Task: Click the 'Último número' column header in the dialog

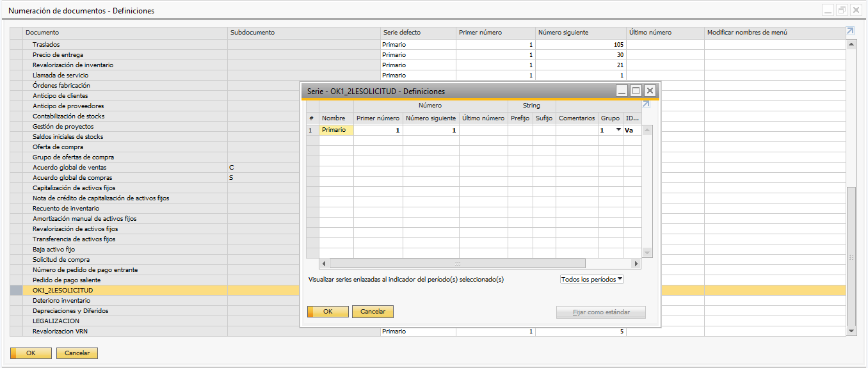Action: (x=483, y=118)
